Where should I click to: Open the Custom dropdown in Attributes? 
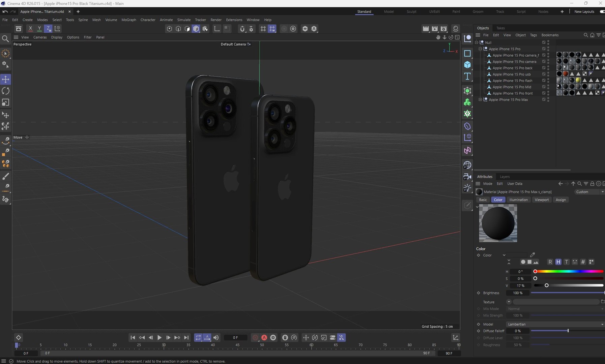pos(589,192)
